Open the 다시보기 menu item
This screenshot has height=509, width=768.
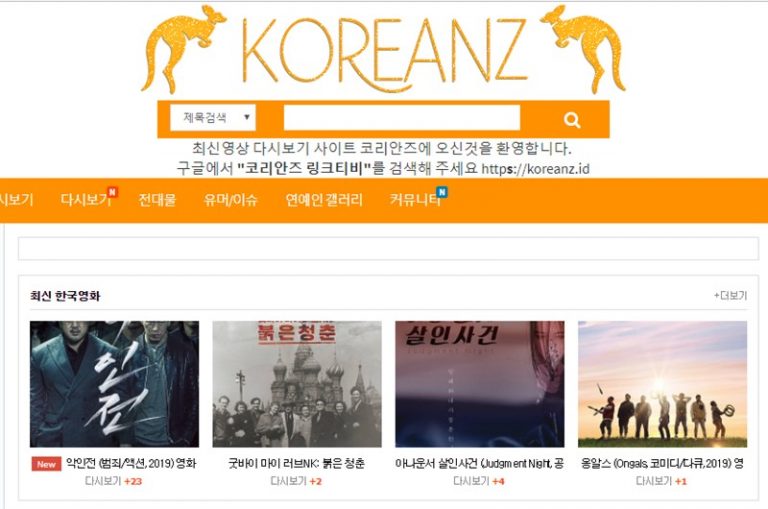click(85, 200)
